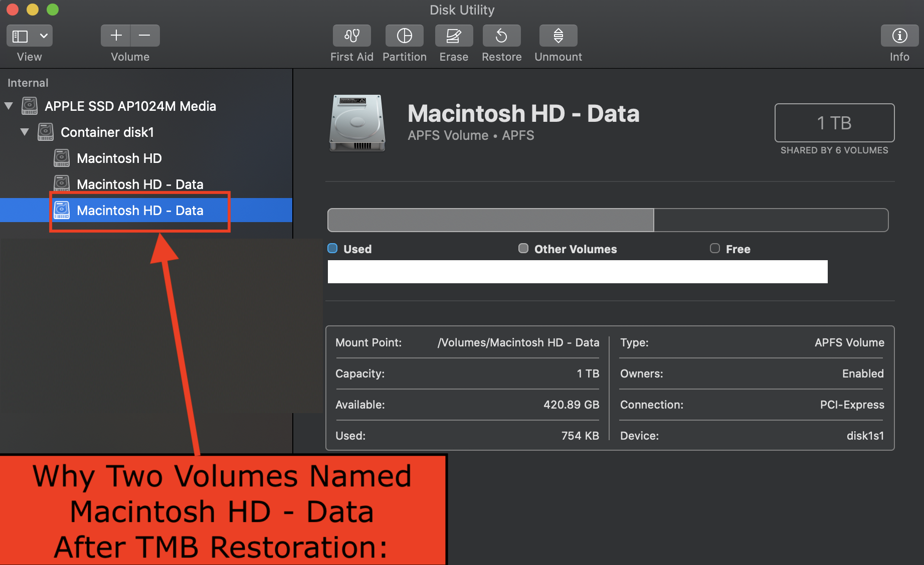Open the View options chevron menu

(x=44, y=36)
